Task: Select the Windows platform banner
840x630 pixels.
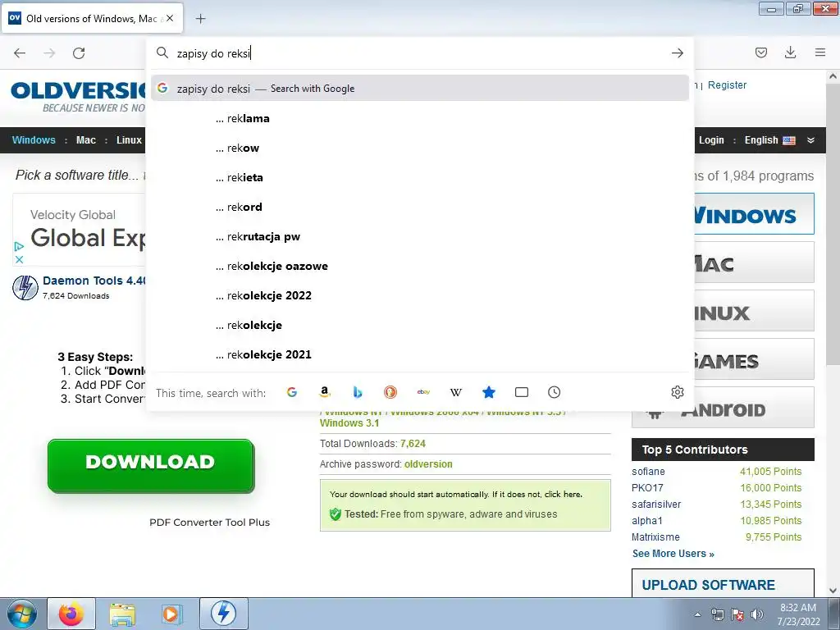Action: (755, 214)
